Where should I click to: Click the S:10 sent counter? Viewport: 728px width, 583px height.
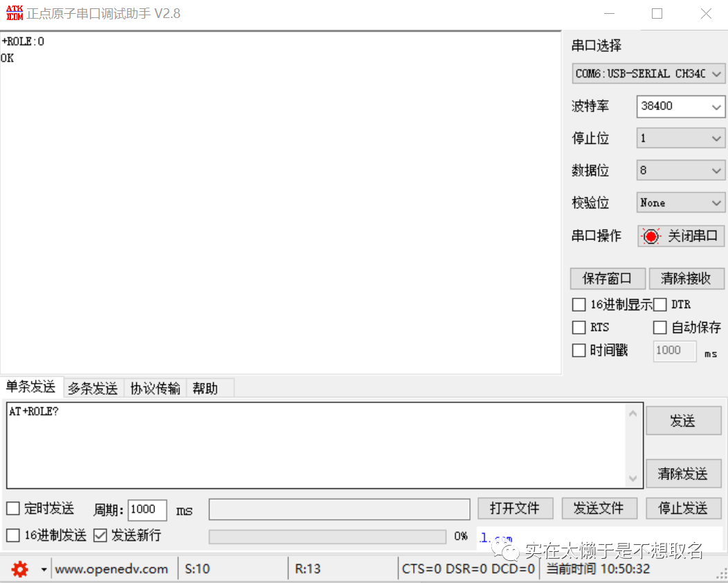coord(197,569)
